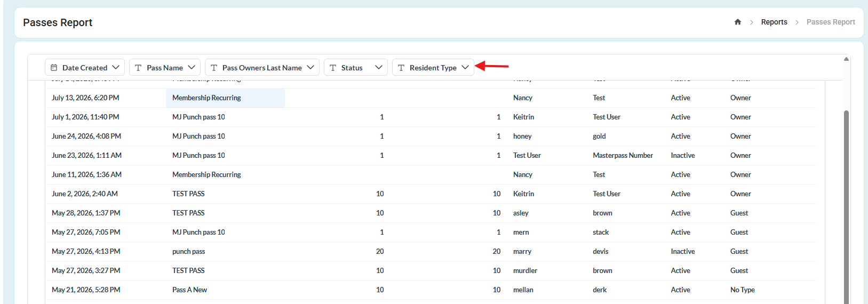
Task: Click the calendar icon in Date Created filter
Action: tap(54, 68)
